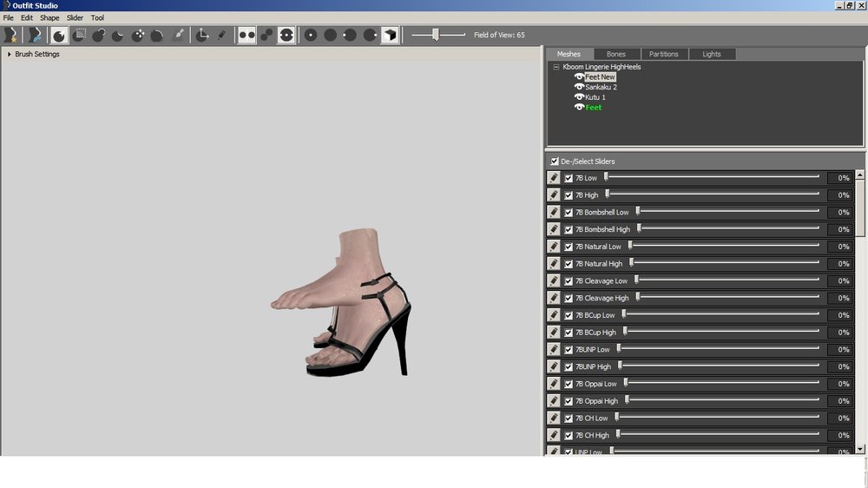Select the Move brush with arrows
Screen dimensions: 868x488
(137, 35)
